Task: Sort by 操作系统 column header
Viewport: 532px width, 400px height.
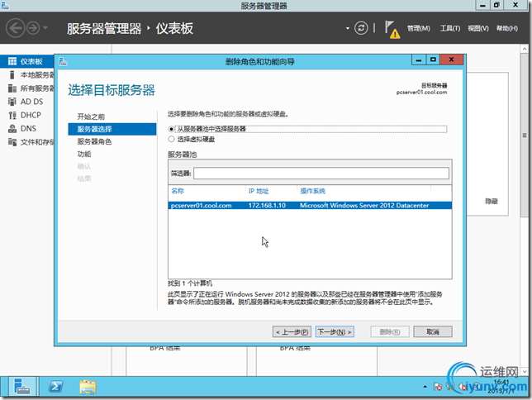Action: [x=312, y=191]
